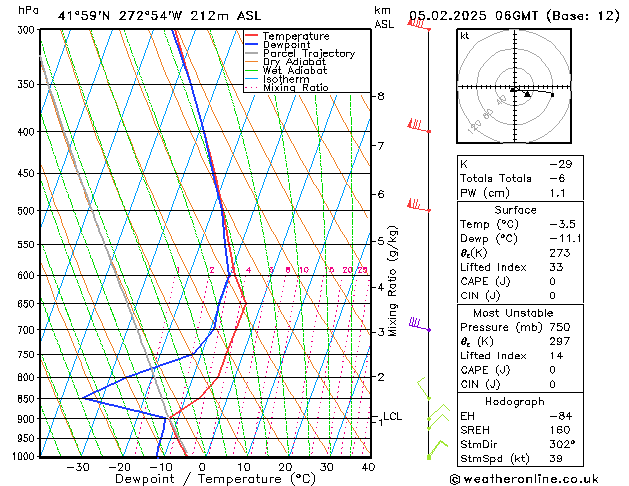Click the Most Unstable Pressure value 750
Image resolution: width=629 pixels, height=486 pixels.
560,327
